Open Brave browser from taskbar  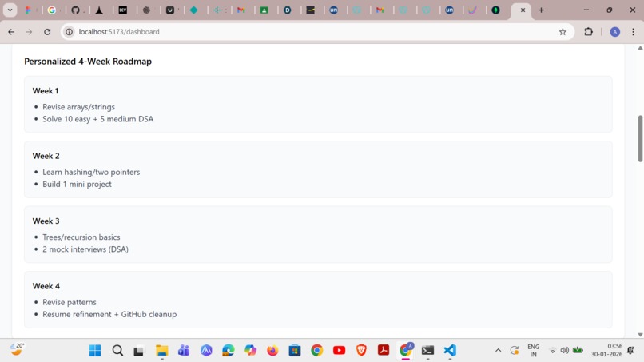[361, 351]
